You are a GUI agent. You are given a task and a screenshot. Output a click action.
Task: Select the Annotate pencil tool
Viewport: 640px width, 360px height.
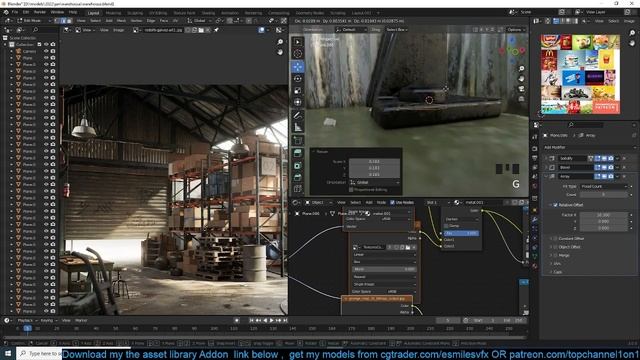[x=298, y=116]
